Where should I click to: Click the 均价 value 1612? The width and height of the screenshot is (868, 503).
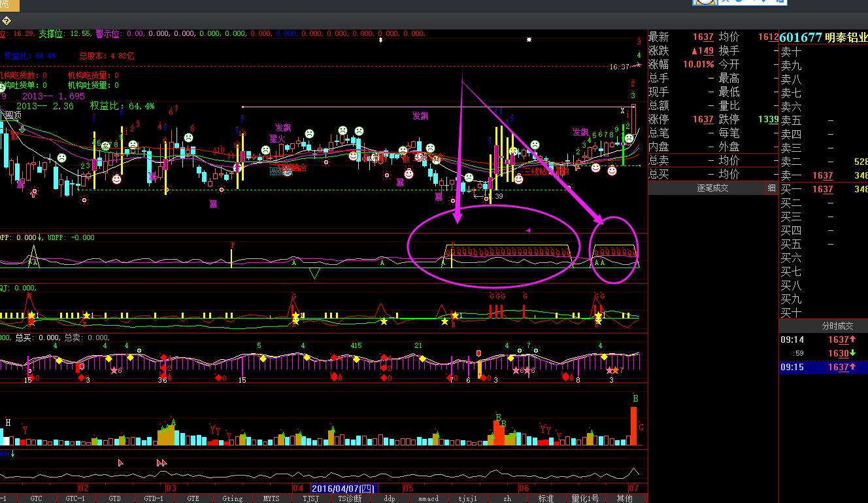tap(769, 37)
